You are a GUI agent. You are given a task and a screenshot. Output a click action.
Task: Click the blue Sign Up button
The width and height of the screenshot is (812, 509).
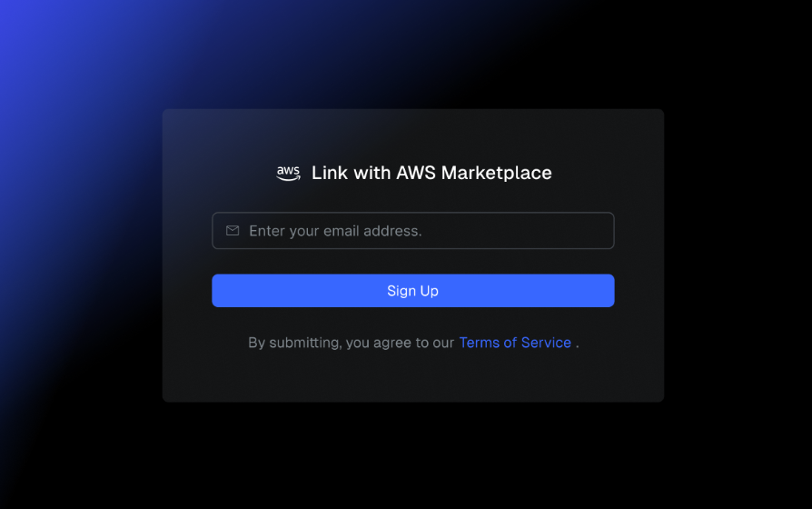(x=412, y=291)
